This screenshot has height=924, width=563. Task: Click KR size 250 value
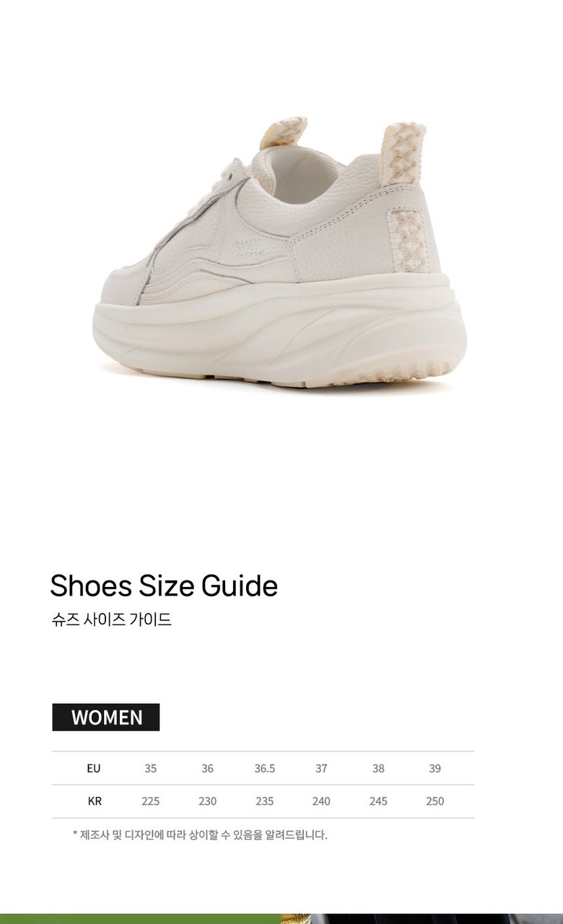point(435,801)
